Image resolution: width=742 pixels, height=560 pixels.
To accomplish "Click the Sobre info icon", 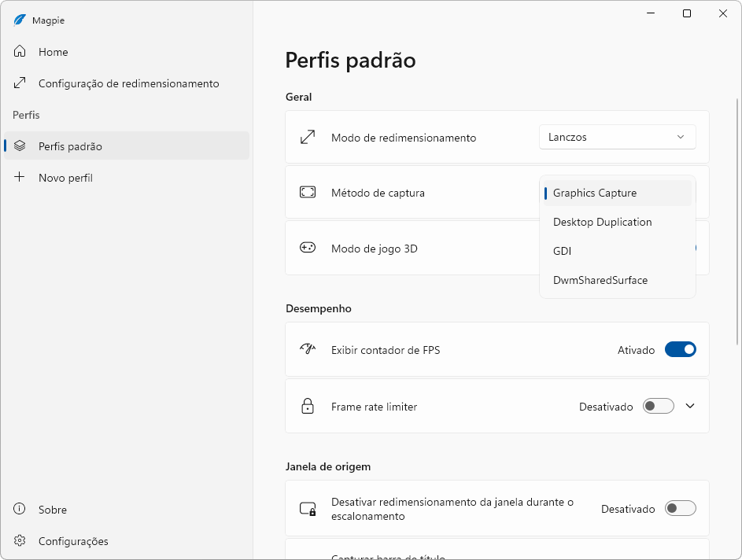I will click(20, 510).
